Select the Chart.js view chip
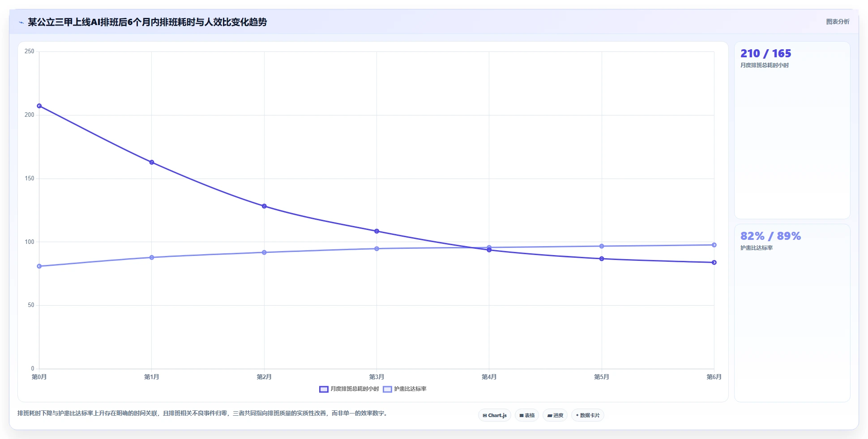 [495, 415]
